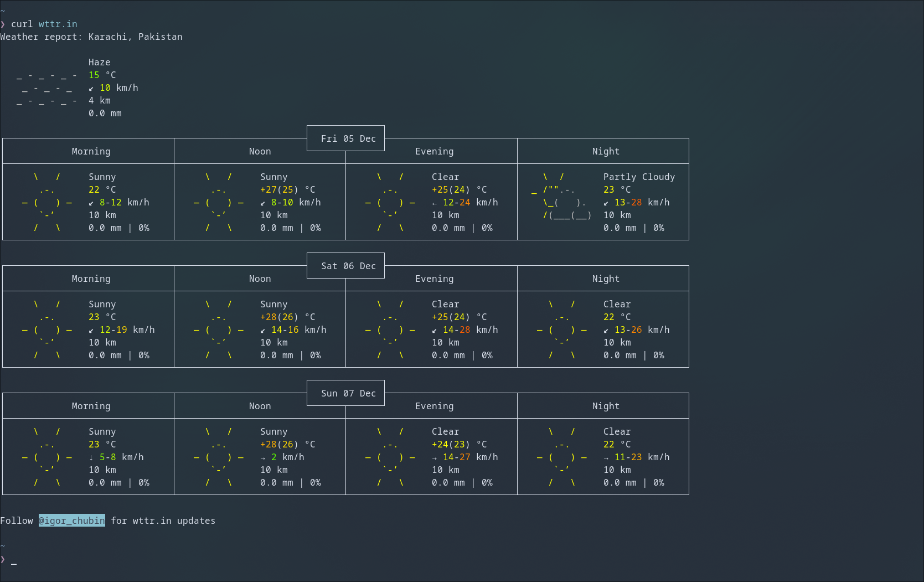
Task: Select the Morning column header of Friday
Action: 91,151
